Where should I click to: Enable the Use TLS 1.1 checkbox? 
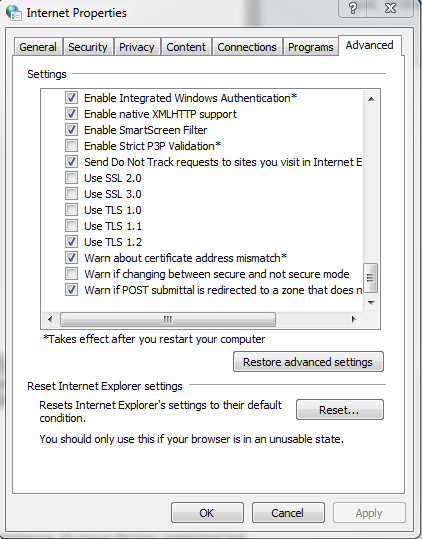[71, 226]
